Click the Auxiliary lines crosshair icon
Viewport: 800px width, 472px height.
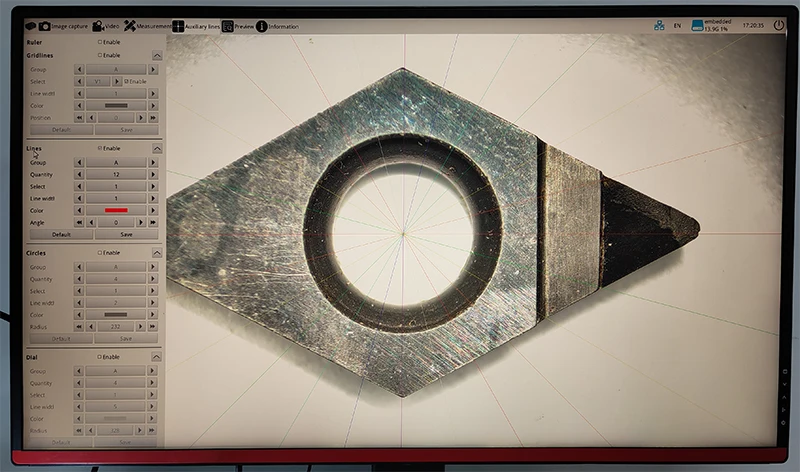point(178,27)
